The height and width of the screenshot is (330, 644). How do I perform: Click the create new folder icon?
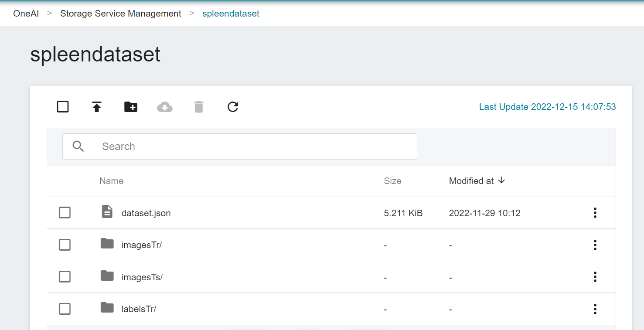point(131,107)
